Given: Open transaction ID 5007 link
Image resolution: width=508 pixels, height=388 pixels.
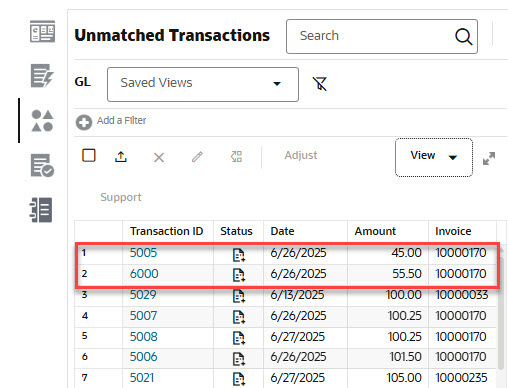Looking at the screenshot, I should (143, 316).
